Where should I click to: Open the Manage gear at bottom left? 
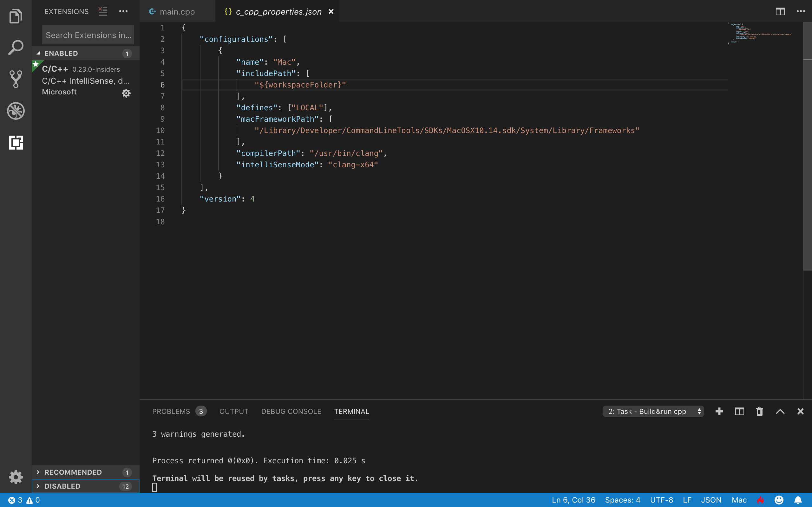click(x=16, y=477)
